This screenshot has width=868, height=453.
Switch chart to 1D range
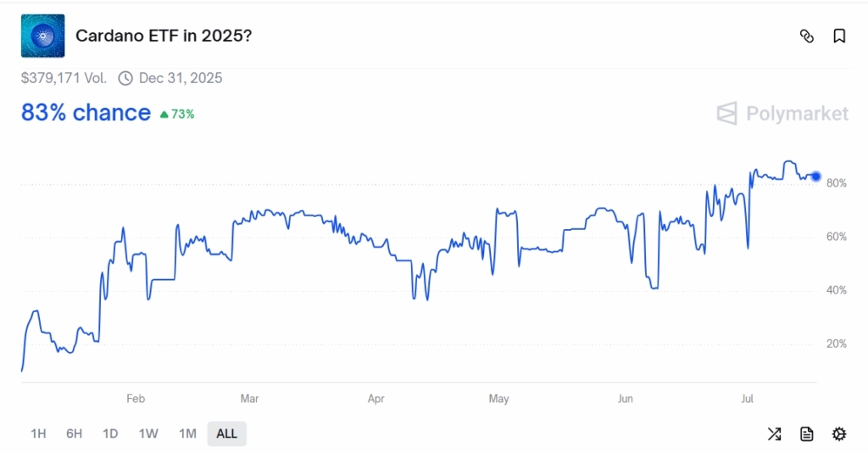pos(110,434)
